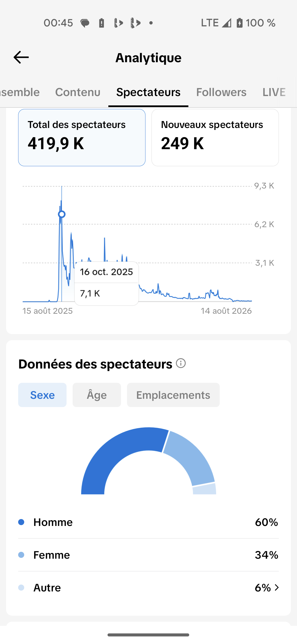Switch to the Emplacements filter chip

[x=173, y=395]
